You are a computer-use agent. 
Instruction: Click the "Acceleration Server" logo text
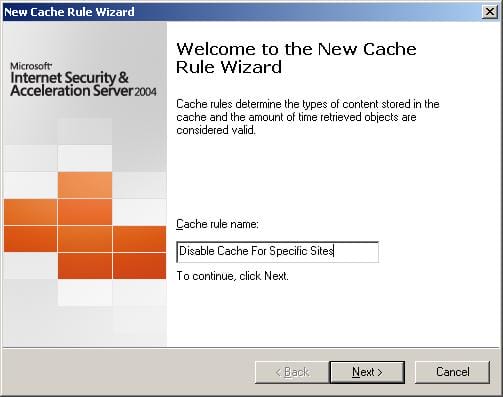72,91
